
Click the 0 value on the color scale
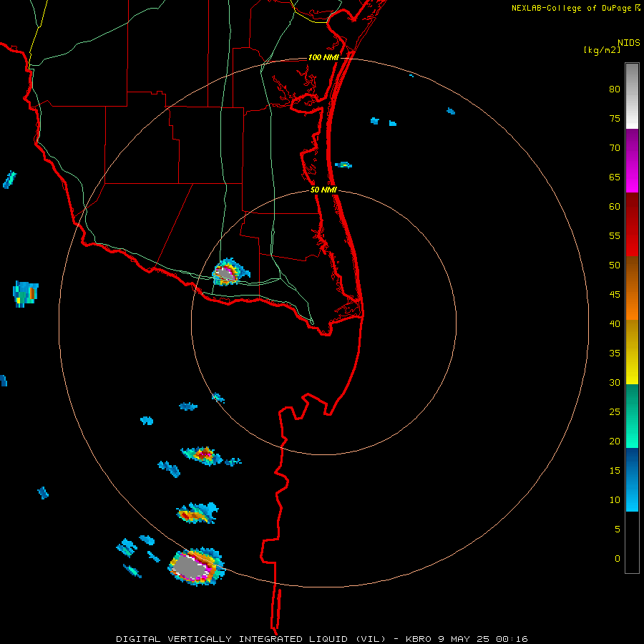pyautogui.click(x=618, y=559)
